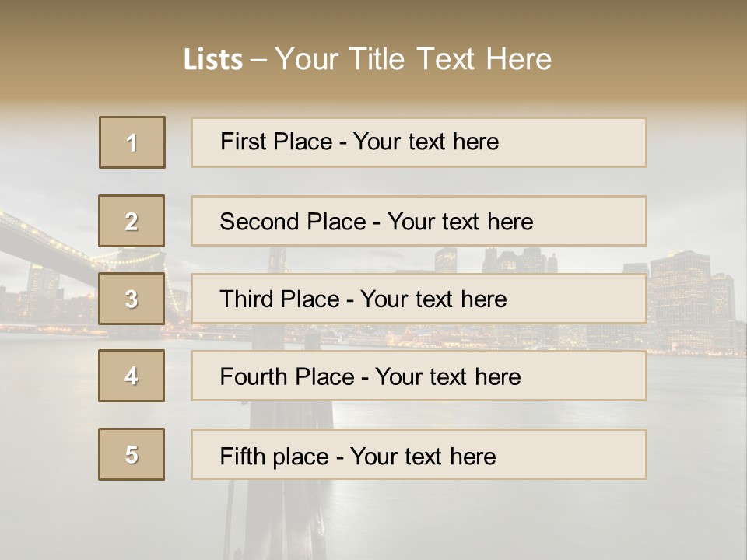The width and height of the screenshot is (747, 560).
Task: Select the Your Title Text Here text
Action: [413, 60]
